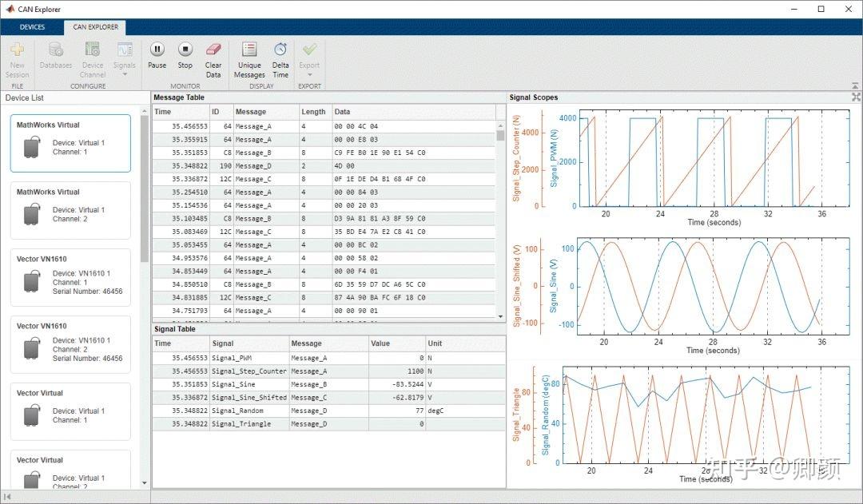The width and height of the screenshot is (863, 504).
Task: Open the Signals dropdown arrow
Action: [x=125, y=76]
